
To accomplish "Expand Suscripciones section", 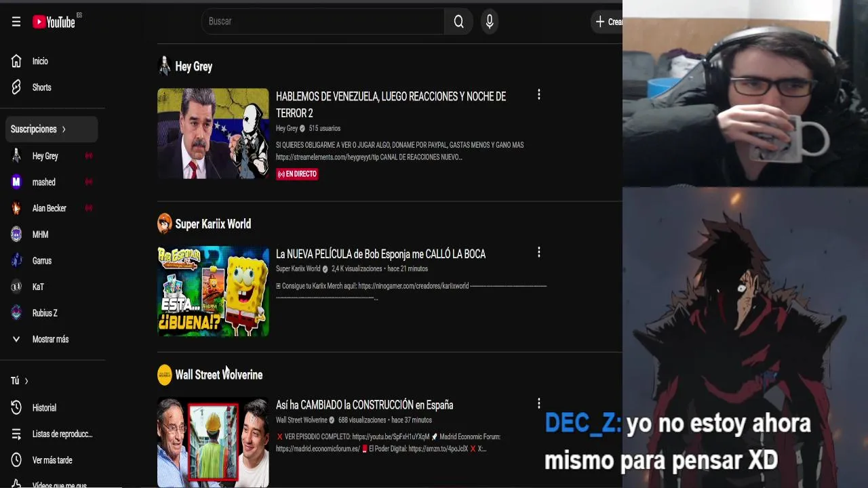I will (x=52, y=129).
